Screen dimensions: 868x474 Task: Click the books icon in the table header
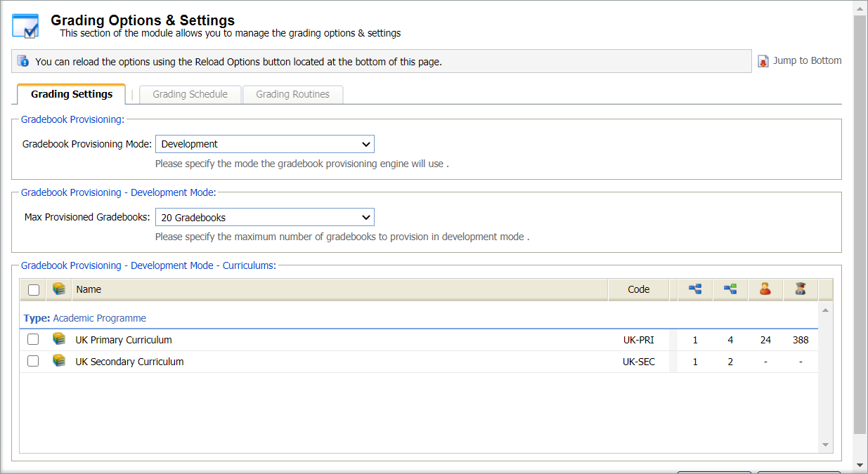pyautogui.click(x=59, y=289)
